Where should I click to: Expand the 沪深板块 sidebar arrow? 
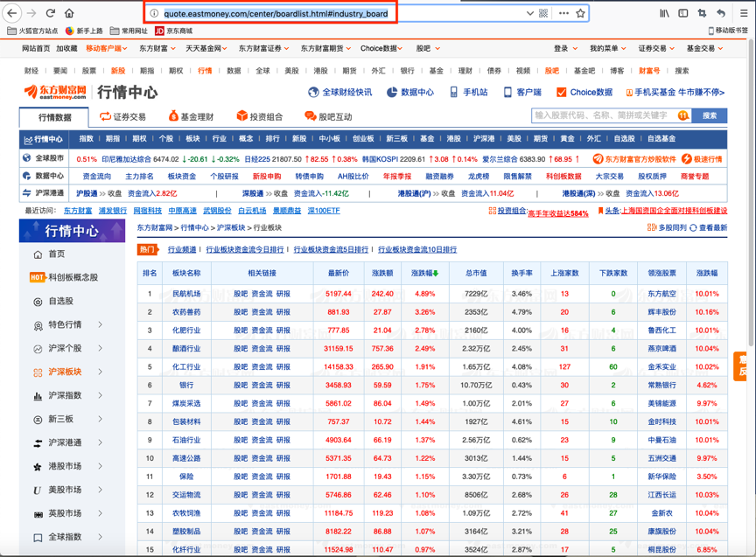pos(101,372)
